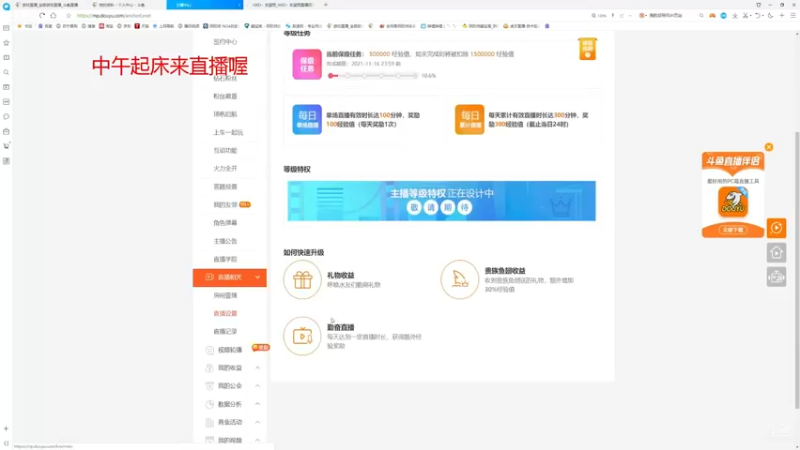Select 互动功能 in the sidebar
This screenshot has width=800, height=450.
[x=225, y=151]
